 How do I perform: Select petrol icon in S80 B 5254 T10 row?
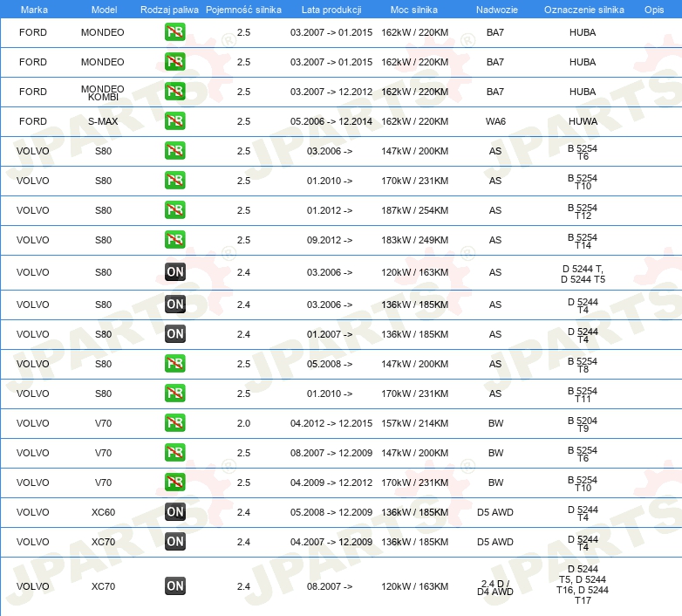pyautogui.click(x=174, y=180)
